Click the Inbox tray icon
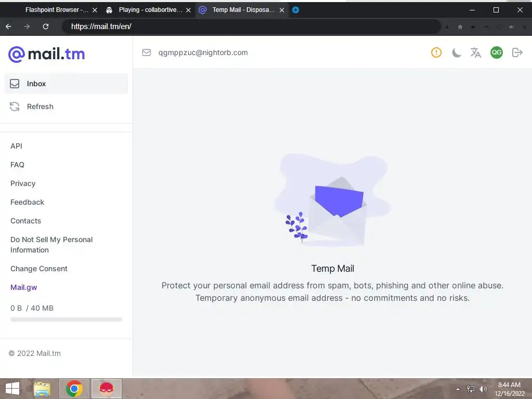The image size is (532, 399). (x=15, y=84)
